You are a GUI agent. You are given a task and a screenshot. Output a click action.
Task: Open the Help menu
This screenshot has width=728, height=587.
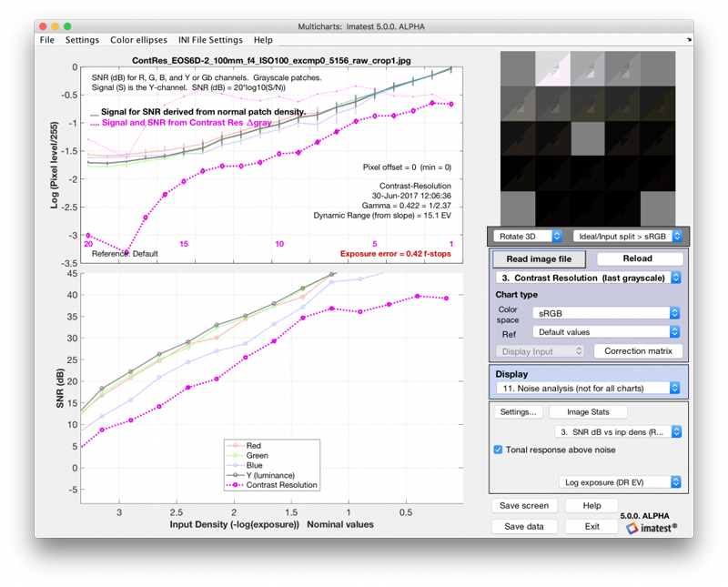coord(263,40)
